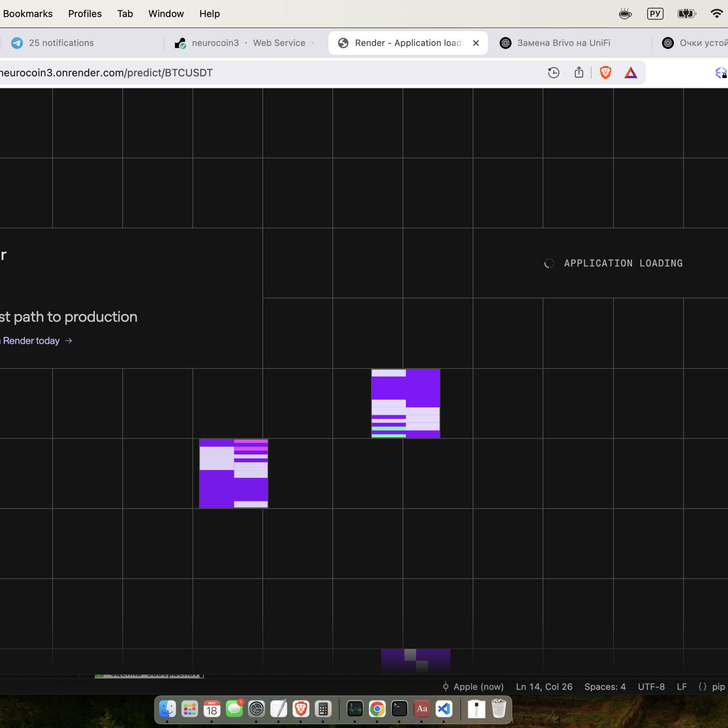Open Terminal from the Dock
This screenshot has width=728, height=728.
399,709
